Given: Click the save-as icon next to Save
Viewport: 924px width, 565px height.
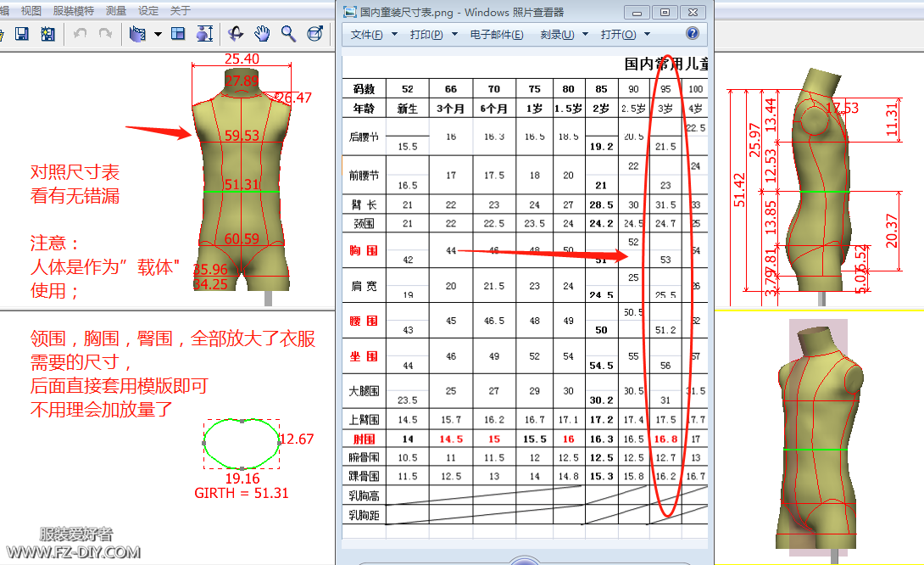Looking at the screenshot, I should coord(47,34).
